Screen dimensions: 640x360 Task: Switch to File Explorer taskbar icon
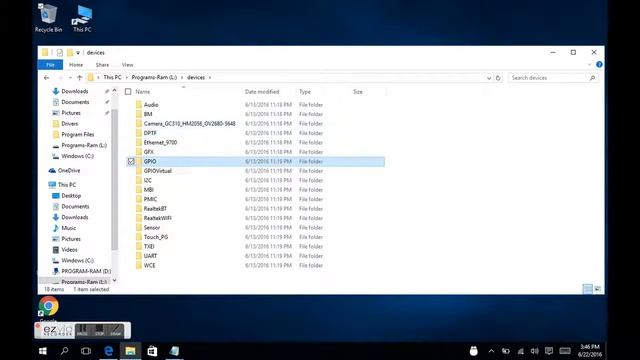pos(130,351)
